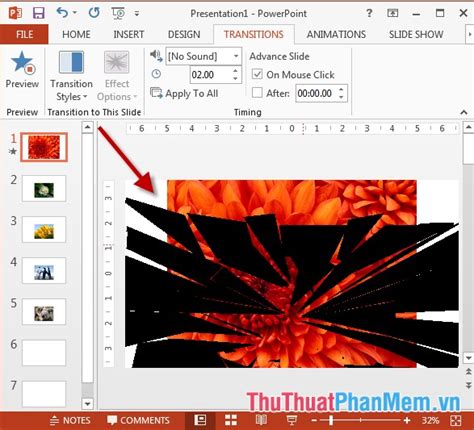Fit slide to current window icon
Image resolution: width=474 pixels, height=430 pixels.
click(x=456, y=421)
